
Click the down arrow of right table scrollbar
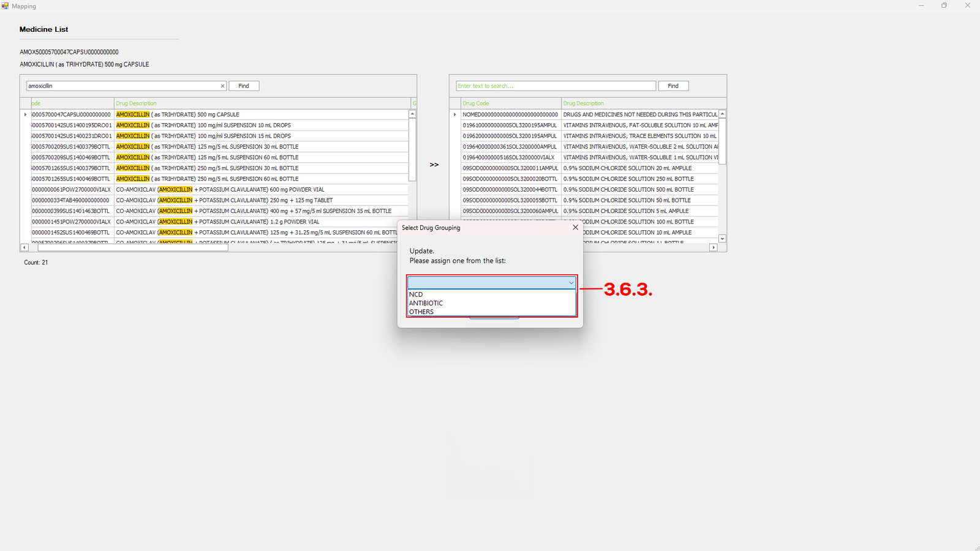[x=722, y=239]
